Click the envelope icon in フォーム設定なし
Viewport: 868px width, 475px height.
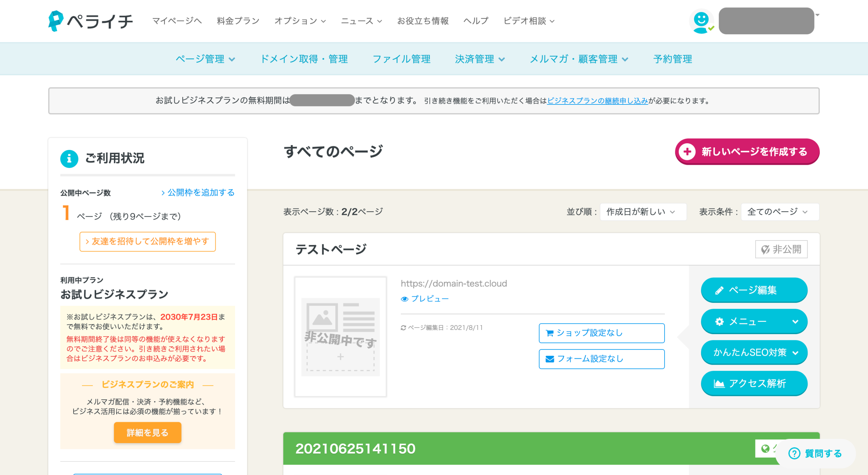coord(550,359)
